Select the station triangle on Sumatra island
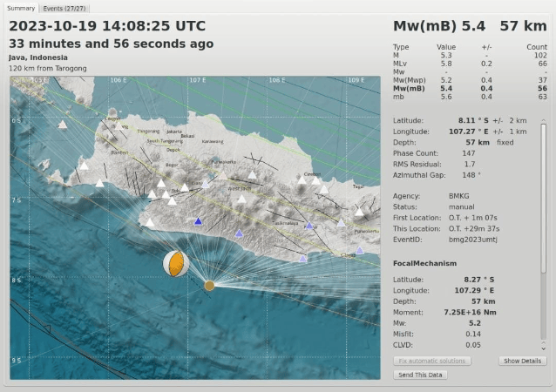This screenshot has height=392, width=556. pyautogui.click(x=63, y=125)
